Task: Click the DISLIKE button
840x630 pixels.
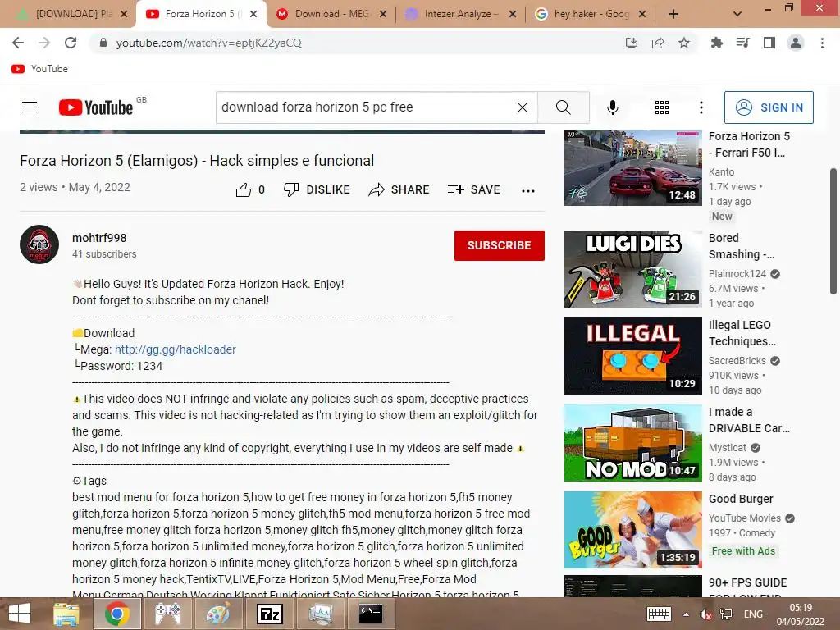Action: coord(317,189)
